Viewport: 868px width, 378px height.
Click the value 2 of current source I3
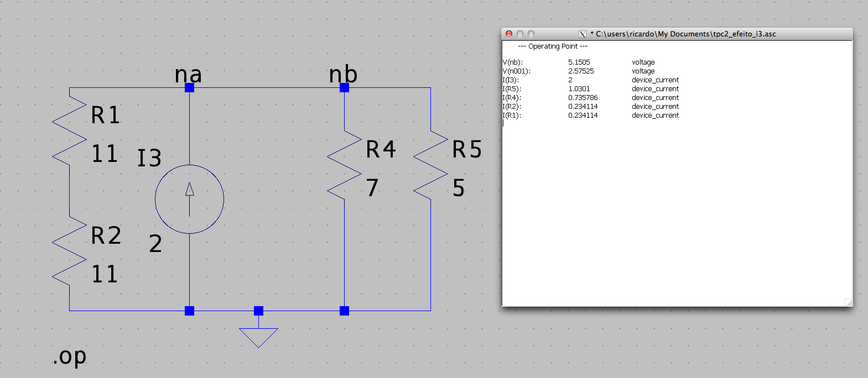coord(155,244)
